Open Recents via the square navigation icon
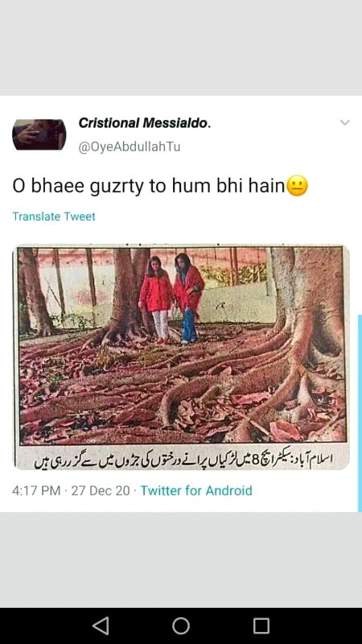The image size is (362, 644). click(261, 626)
